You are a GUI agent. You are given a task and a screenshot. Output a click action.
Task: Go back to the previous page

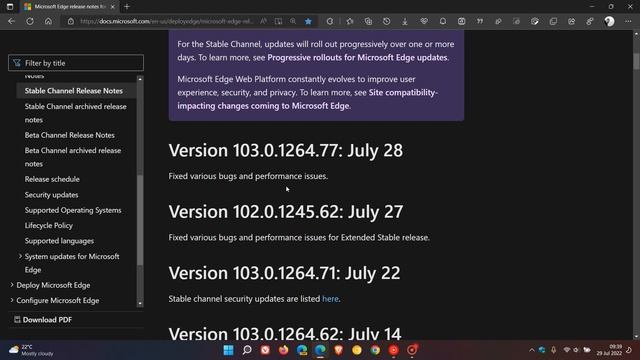pos(11,21)
